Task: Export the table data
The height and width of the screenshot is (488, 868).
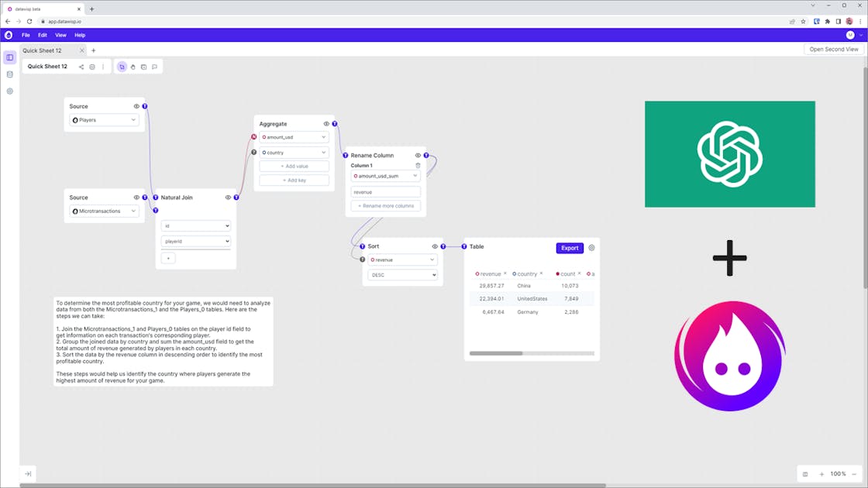Action: [570, 247]
